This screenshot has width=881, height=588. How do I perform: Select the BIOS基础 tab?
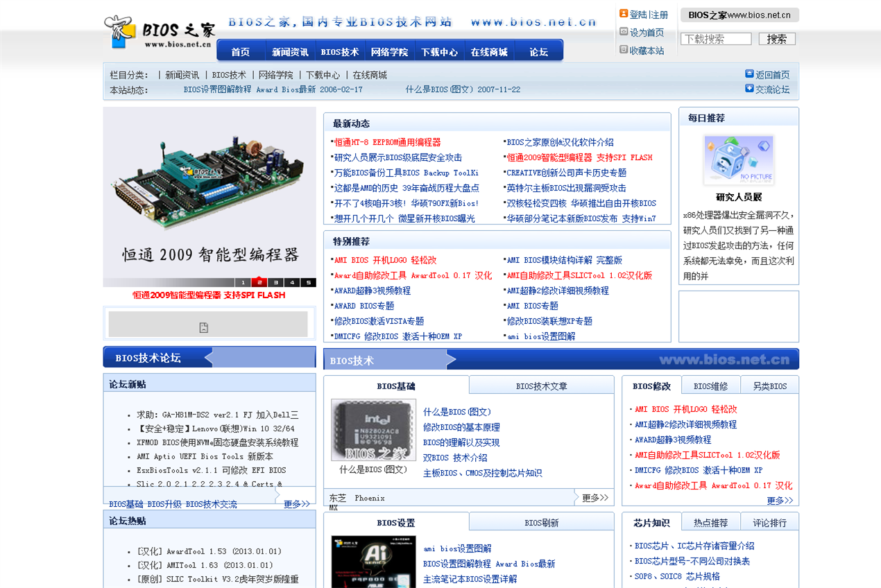point(396,386)
